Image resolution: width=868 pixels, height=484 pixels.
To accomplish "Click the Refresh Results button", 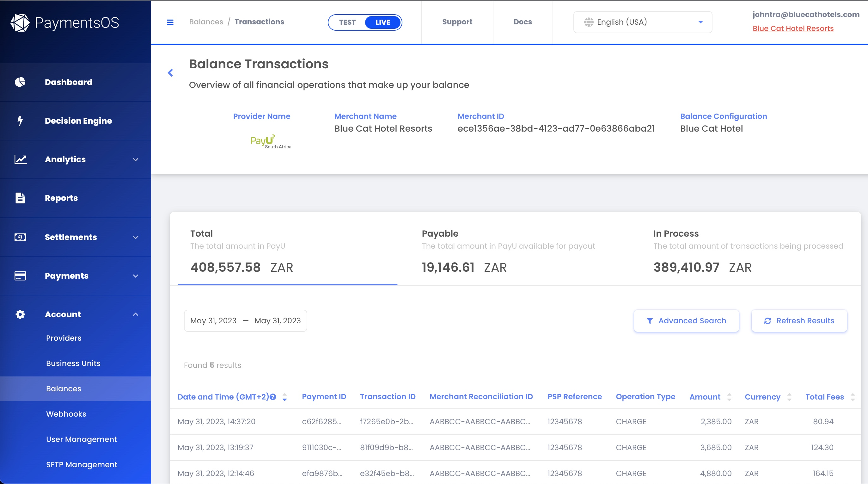I will click(799, 320).
